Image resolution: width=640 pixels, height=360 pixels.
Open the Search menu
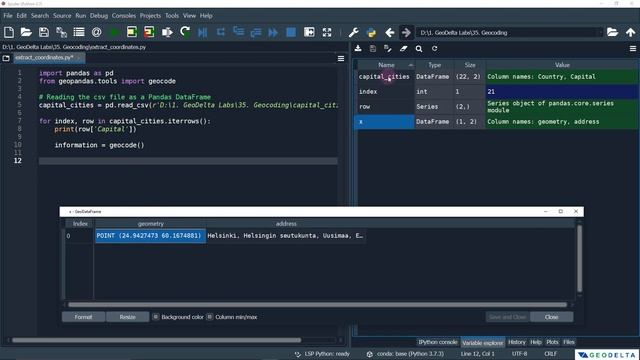tap(40, 16)
